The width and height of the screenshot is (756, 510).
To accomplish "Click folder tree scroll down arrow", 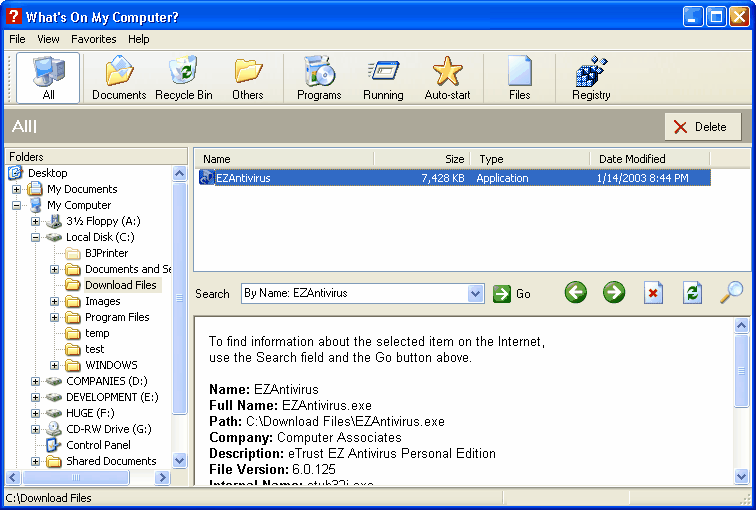I will [179, 460].
